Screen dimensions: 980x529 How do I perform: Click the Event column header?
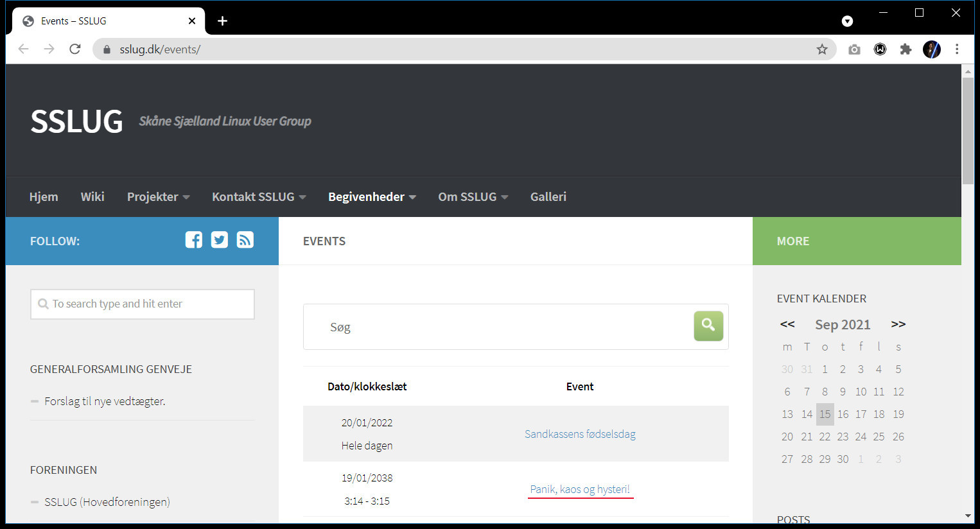(580, 386)
